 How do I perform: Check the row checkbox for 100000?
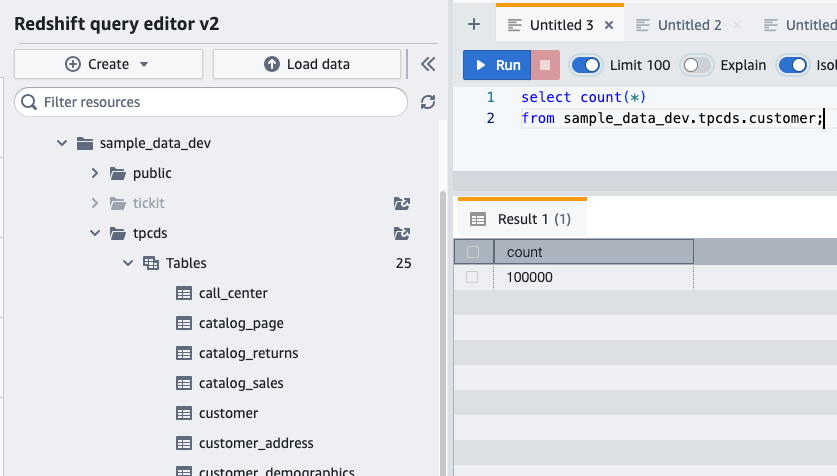(x=472, y=277)
